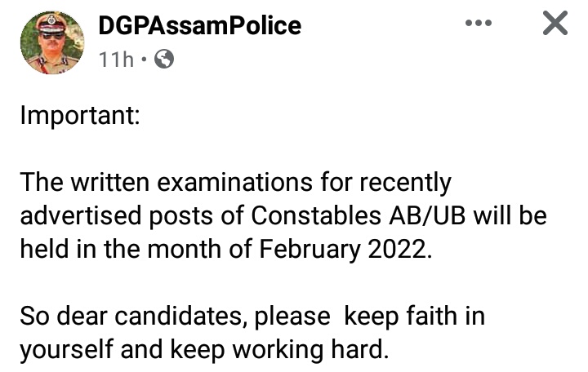This screenshot has height=372, width=588.
Task: Click the word month in the post
Action: [x=184, y=249]
